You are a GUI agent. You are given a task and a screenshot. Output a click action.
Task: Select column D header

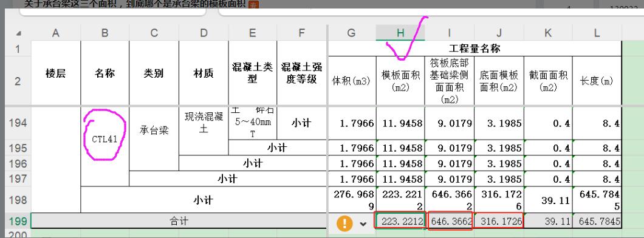coord(204,33)
